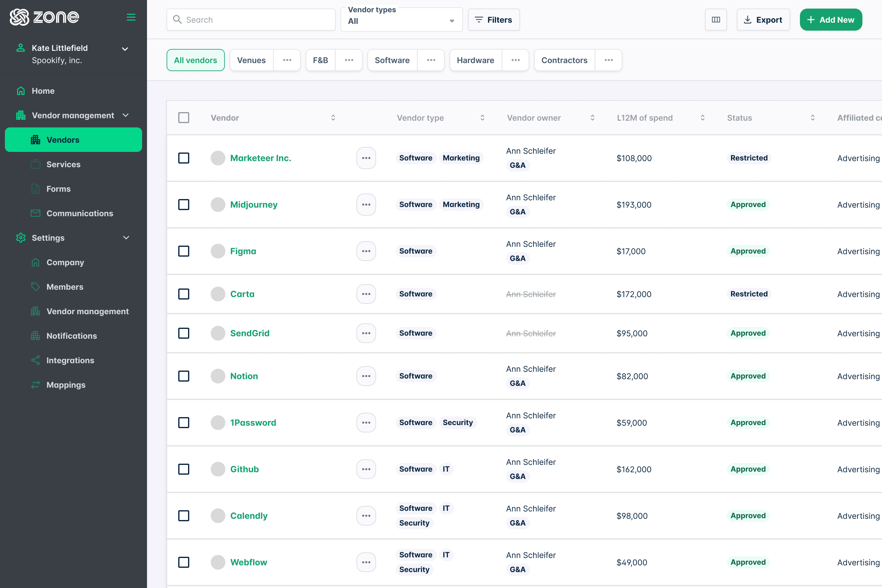
Task: Open row actions menu for SendGrid
Action: [x=366, y=333]
